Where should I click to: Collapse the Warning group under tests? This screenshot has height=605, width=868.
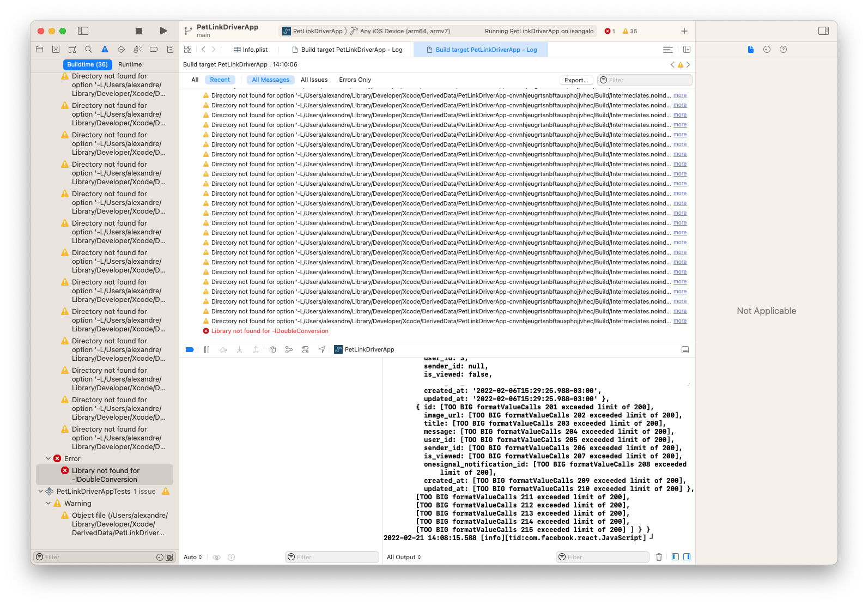[x=48, y=503]
